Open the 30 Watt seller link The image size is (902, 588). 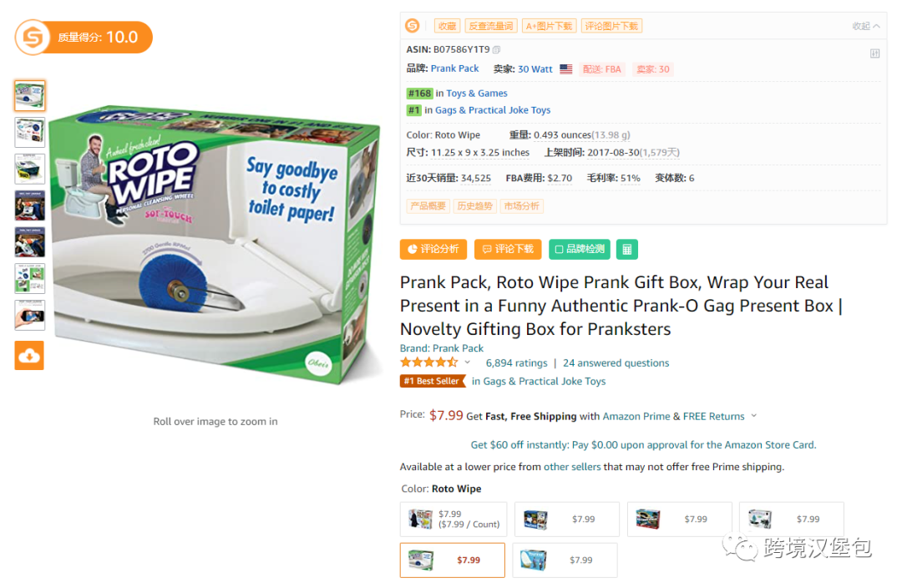tap(535, 69)
